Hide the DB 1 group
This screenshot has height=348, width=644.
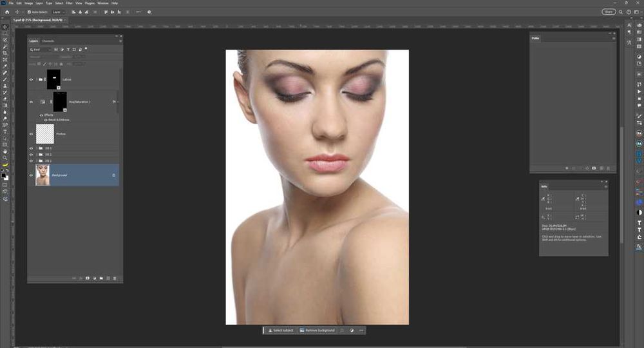coord(31,160)
